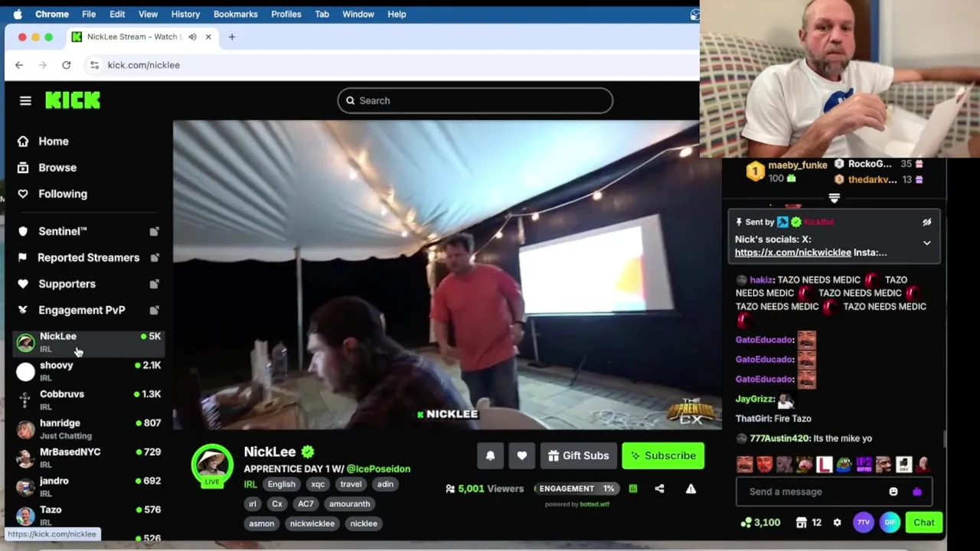Viewport: 980px width, 551px height.
Task: Toggle the notification bell for NickLee
Action: tap(490, 455)
